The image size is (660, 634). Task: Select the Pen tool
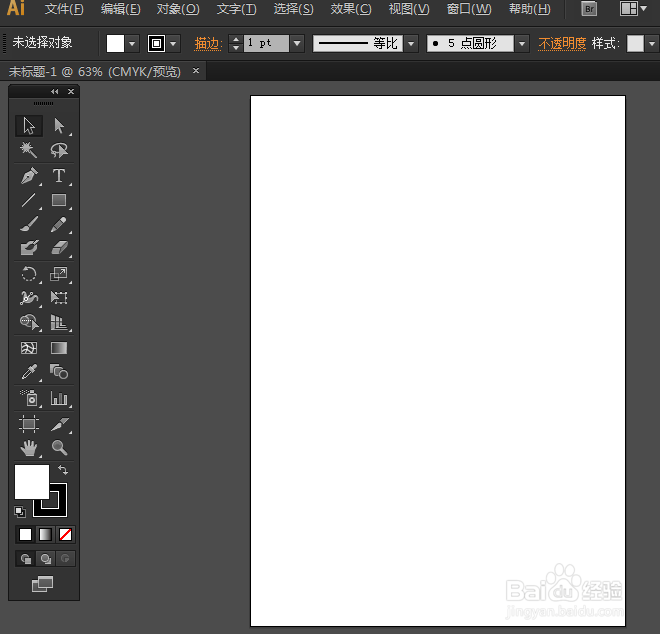click(x=29, y=176)
